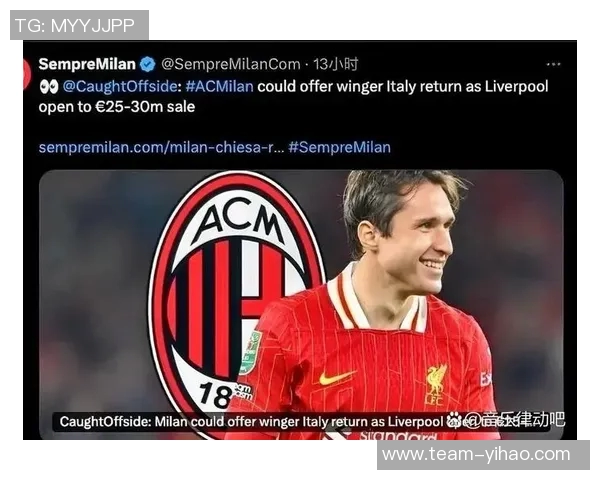Open the @CaughtOffside mention
The image size is (600, 480).
click(x=119, y=87)
